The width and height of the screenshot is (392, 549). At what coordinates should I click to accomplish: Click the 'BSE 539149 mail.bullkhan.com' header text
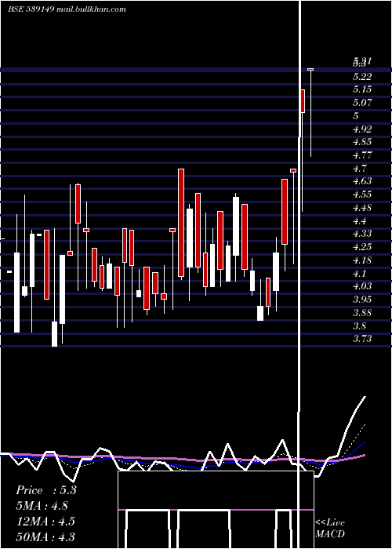[67, 9]
